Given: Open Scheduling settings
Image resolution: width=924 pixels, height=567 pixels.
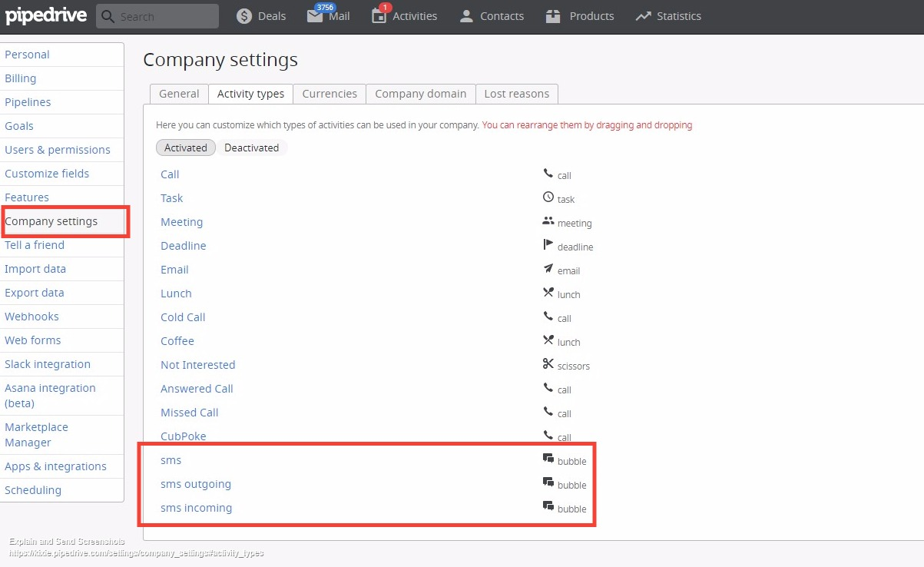Looking at the screenshot, I should tap(33, 490).
